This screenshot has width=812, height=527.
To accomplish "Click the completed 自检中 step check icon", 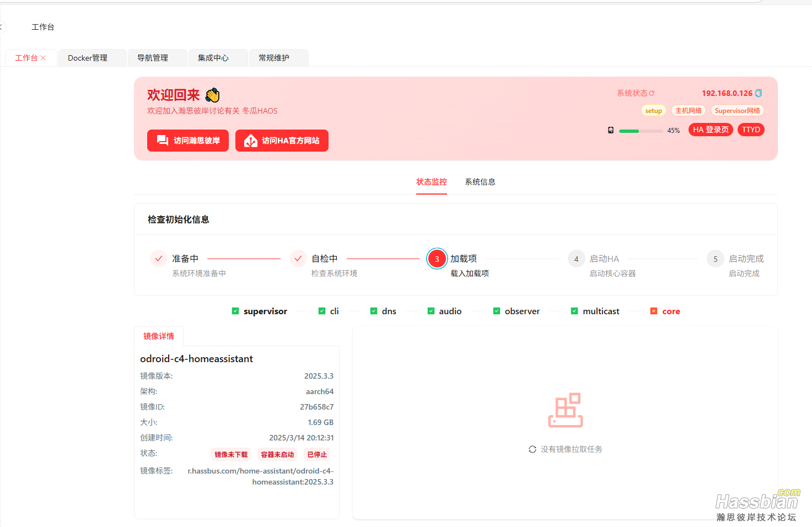I will pos(298,259).
